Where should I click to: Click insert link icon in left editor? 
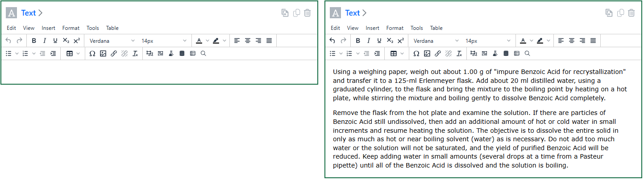coord(114,53)
